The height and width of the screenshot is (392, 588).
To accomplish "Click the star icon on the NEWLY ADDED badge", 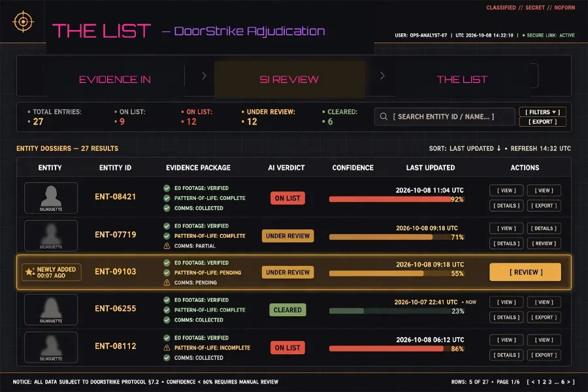I will coord(29,272).
